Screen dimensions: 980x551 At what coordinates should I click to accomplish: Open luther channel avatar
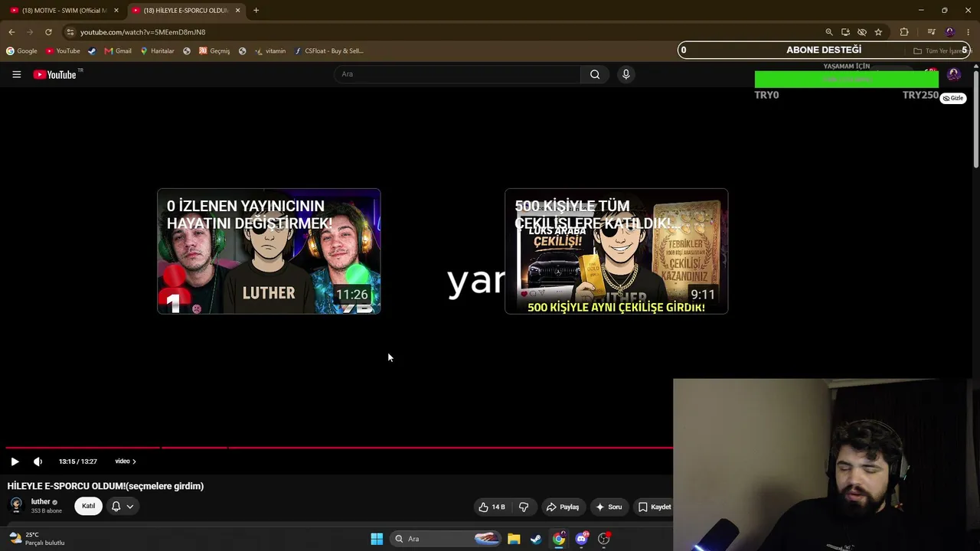pyautogui.click(x=16, y=506)
